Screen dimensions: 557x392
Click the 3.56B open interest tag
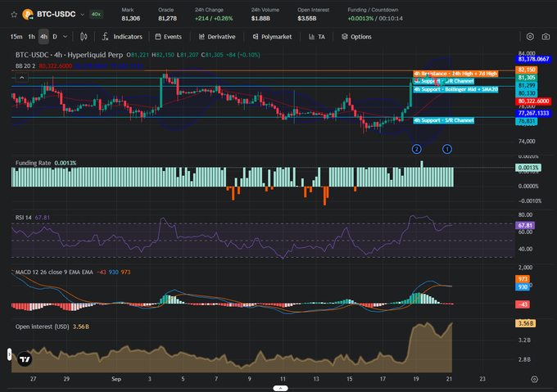525,323
